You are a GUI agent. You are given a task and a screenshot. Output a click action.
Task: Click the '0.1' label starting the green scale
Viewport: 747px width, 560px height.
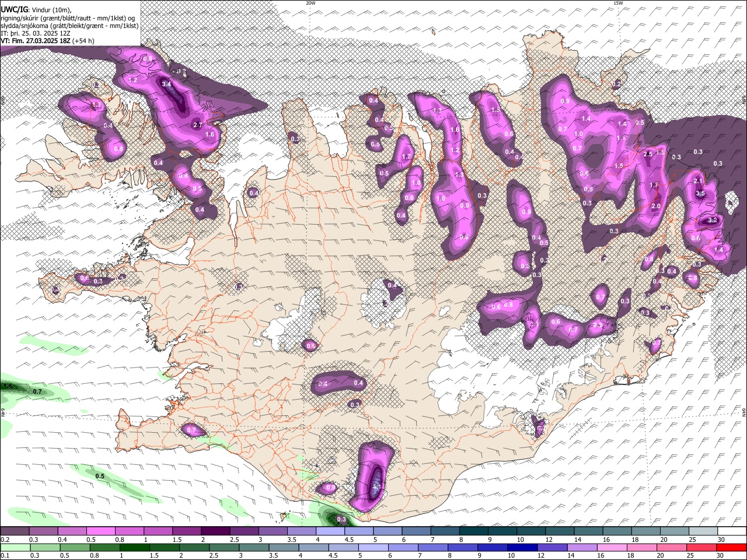click(x=5, y=556)
